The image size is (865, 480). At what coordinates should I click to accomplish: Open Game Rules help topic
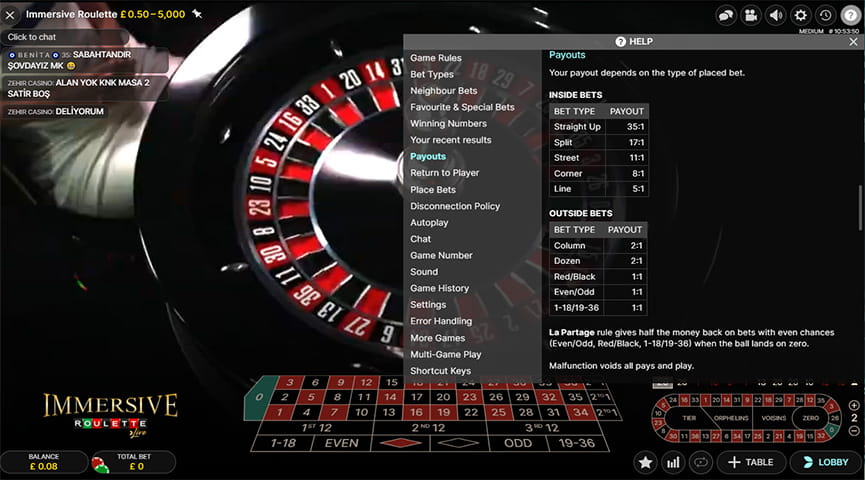click(436, 58)
